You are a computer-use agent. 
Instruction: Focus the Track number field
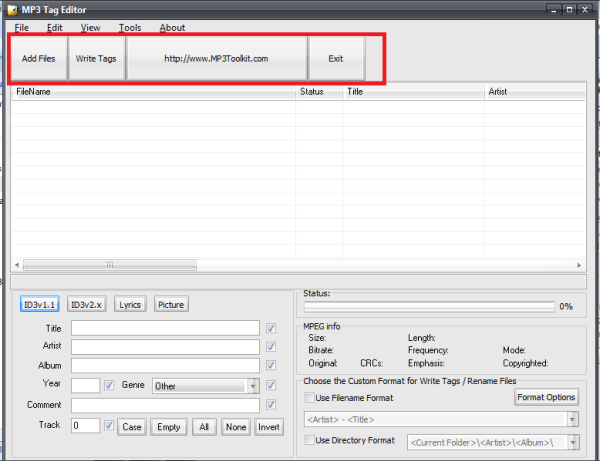(x=85, y=425)
